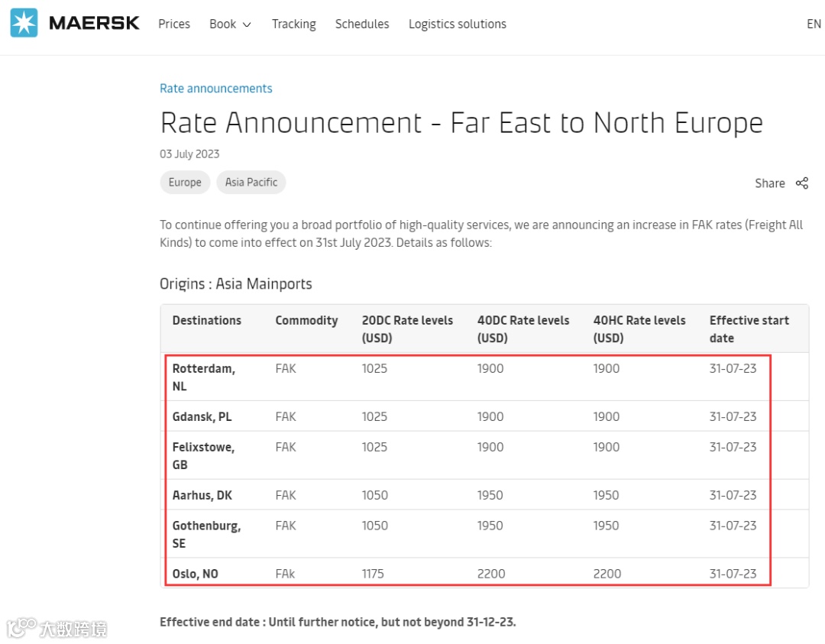Go to Schedules
The width and height of the screenshot is (825, 644).
point(362,24)
